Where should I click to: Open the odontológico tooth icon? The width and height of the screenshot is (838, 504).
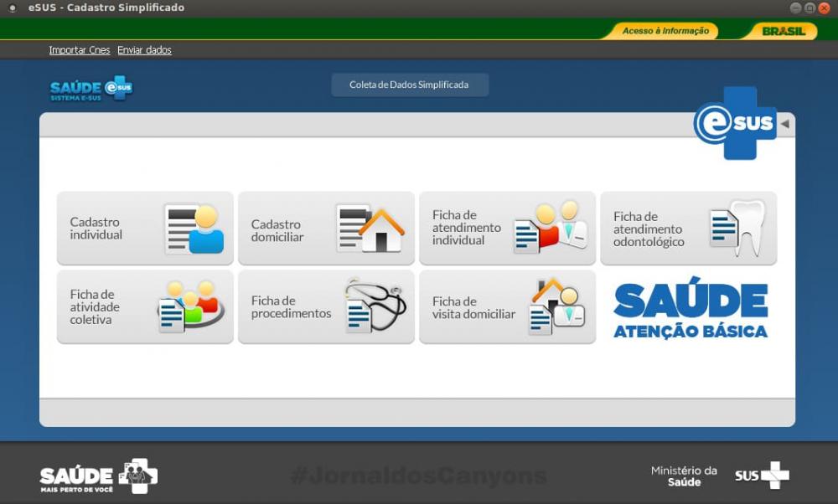click(738, 228)
